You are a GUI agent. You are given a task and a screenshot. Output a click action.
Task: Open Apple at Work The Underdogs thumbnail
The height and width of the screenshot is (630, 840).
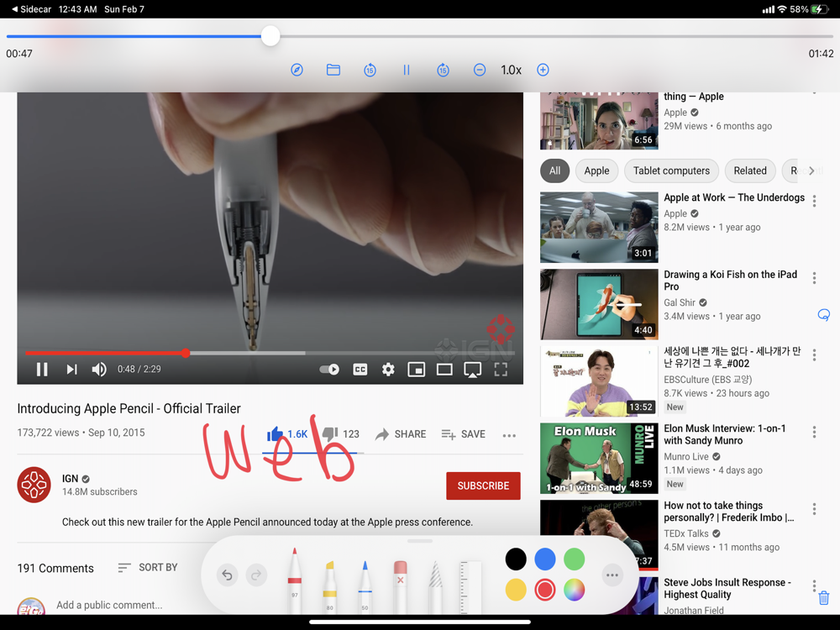click(599, 227)
